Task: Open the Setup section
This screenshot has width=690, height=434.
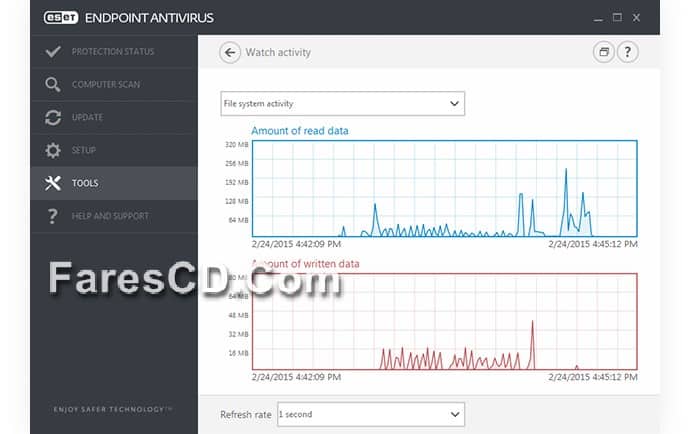Action: (114, 150)
